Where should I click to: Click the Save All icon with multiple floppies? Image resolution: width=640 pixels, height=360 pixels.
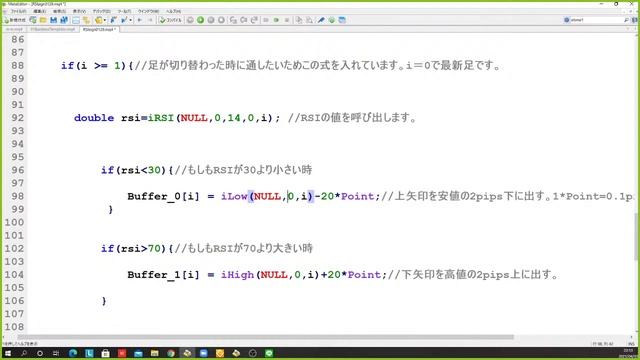coord(64,20)
